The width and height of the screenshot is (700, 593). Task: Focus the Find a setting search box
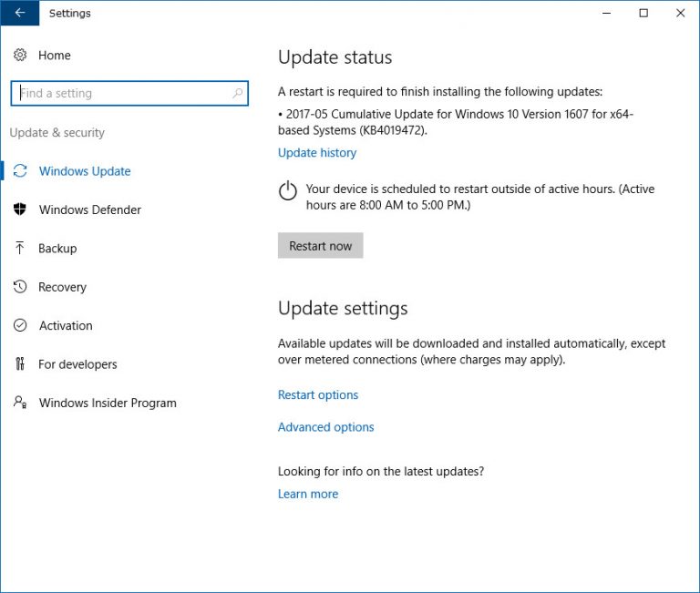click(x=129, y=93)
